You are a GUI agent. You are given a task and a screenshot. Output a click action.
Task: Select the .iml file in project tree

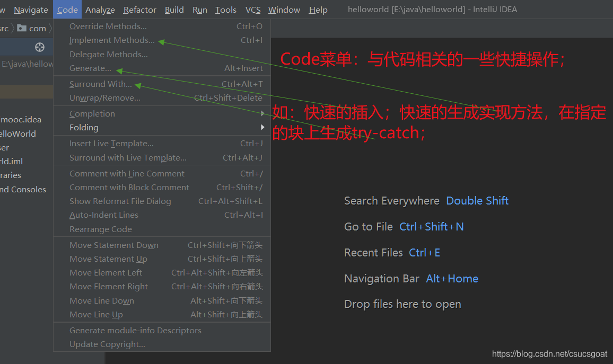[11, 161]
